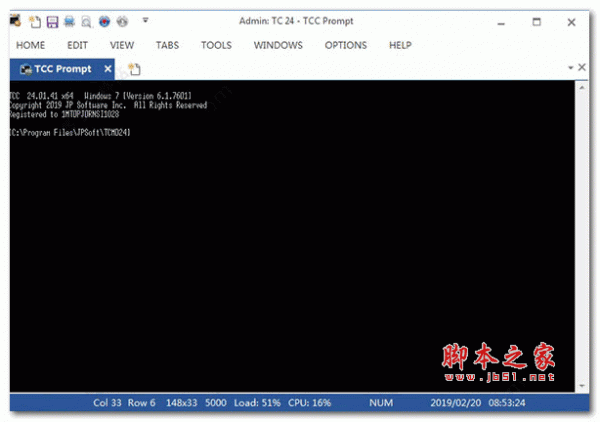This screenshot has width=600, height=422.
Task: Click the time 08:53:24 in status bar
Action: click(x=507, y=403)
